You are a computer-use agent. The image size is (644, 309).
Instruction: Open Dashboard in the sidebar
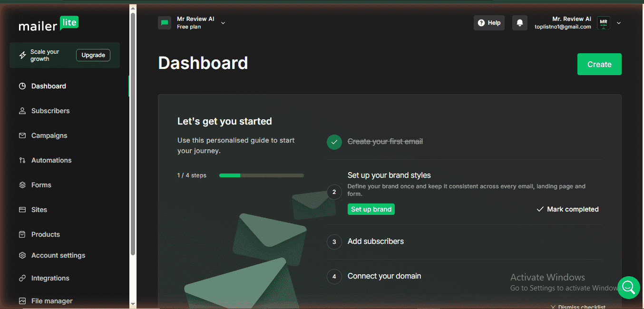coord(49,86)
